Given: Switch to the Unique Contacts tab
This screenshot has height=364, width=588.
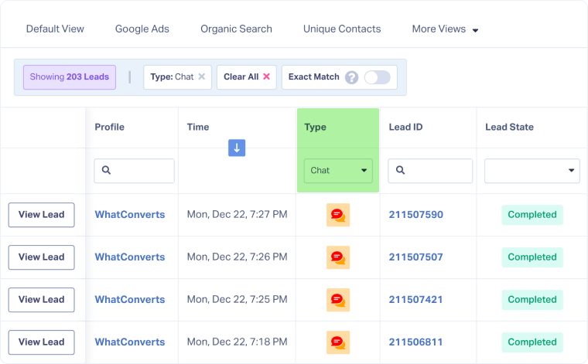Looking at the screenshot, I should (342, 29).
